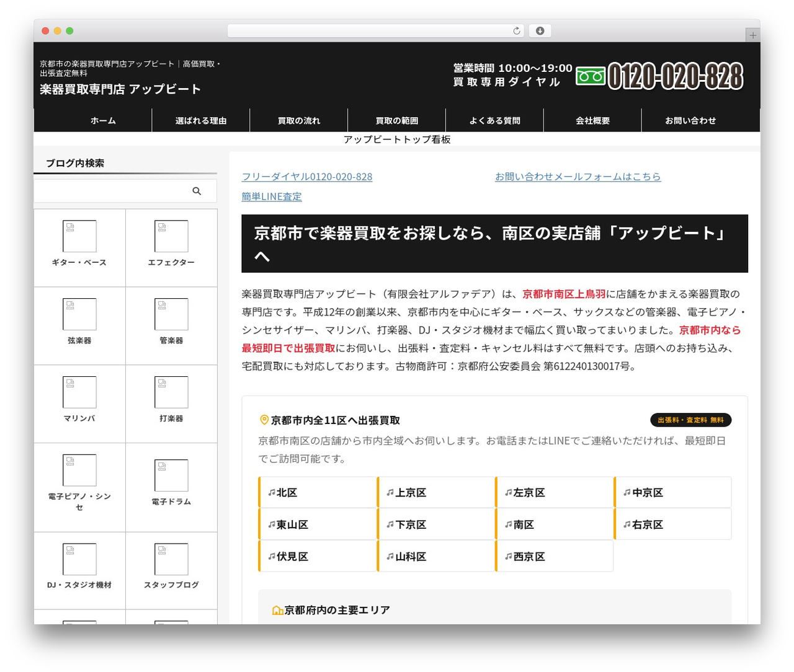Click the blog search magnifier icon
The width and height of the screenshot is (794, 672).
(197, 191)
